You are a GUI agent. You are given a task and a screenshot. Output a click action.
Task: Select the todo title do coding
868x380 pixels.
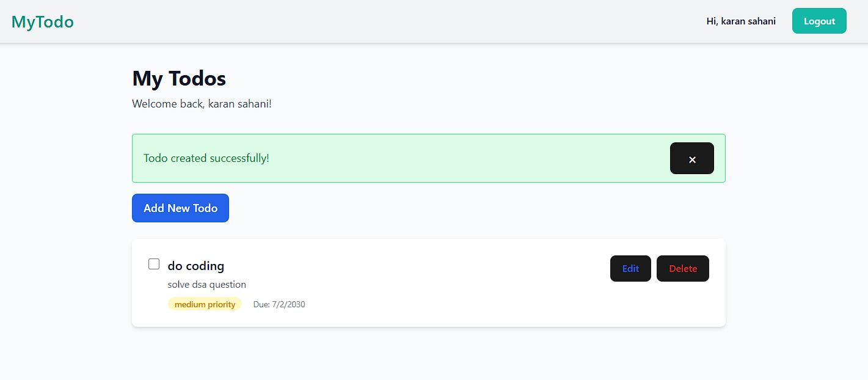pos(196,266)
